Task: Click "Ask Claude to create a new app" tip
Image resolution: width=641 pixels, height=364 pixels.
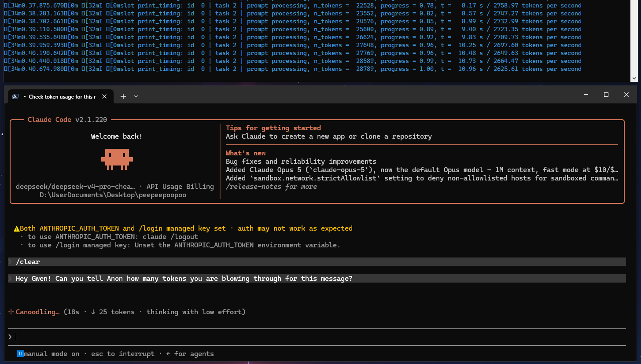Action: tap(329, 136)
